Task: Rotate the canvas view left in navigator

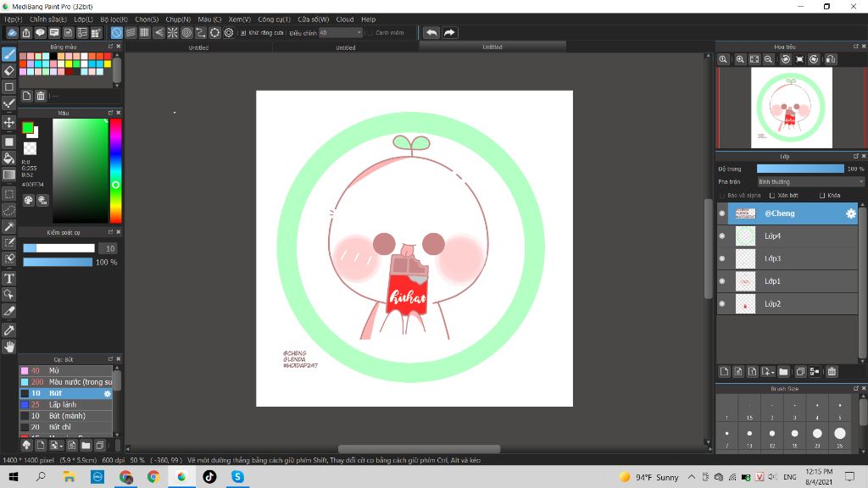Action: [786, 59]
